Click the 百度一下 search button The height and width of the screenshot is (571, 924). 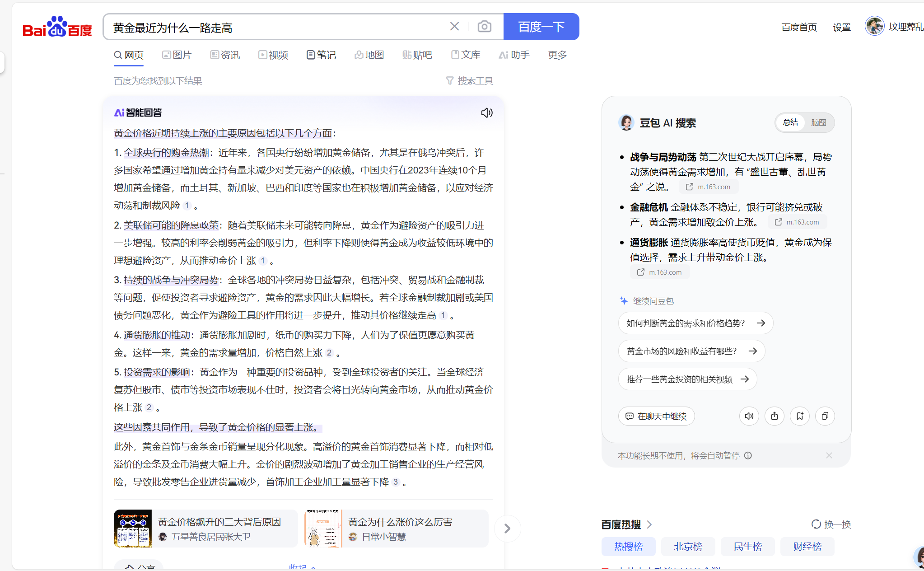(x=541, y=27)
